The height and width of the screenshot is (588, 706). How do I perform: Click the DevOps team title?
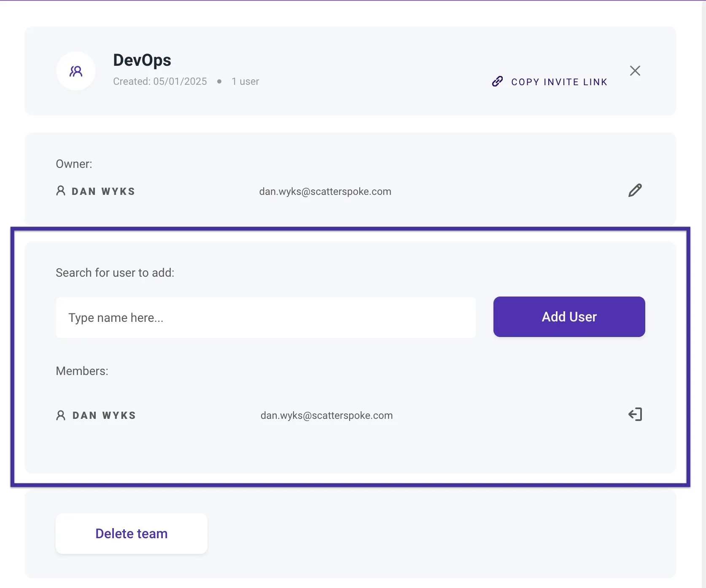142,60
